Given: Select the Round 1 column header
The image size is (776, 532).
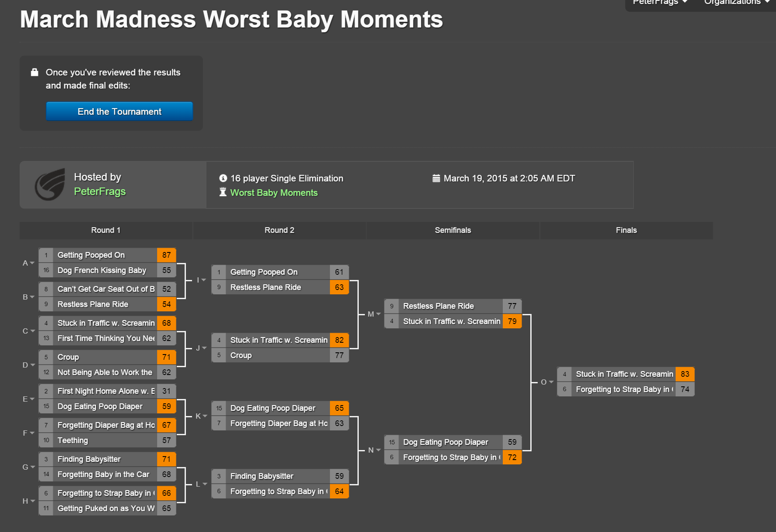Looking at the screenshot, I should [106, 230].
